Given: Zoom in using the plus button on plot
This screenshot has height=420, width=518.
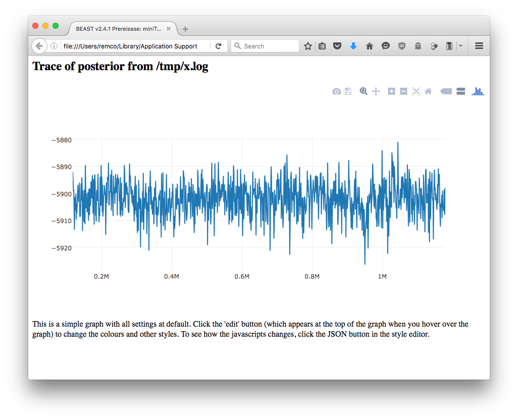Looking at the screenshot, I should point(391,91).
